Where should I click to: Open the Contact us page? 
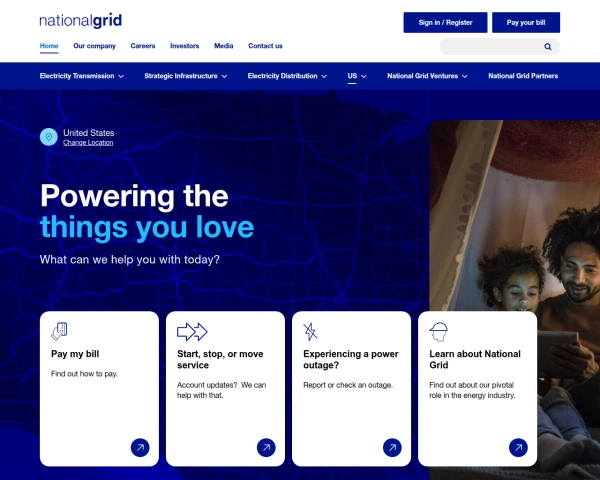(265, 46)
